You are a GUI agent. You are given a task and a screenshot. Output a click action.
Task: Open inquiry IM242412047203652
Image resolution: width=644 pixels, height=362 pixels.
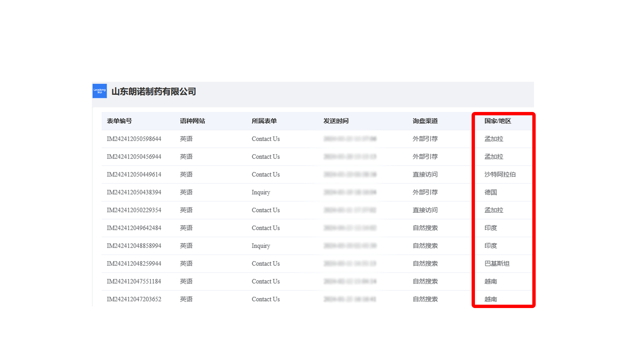coord(134,299)
